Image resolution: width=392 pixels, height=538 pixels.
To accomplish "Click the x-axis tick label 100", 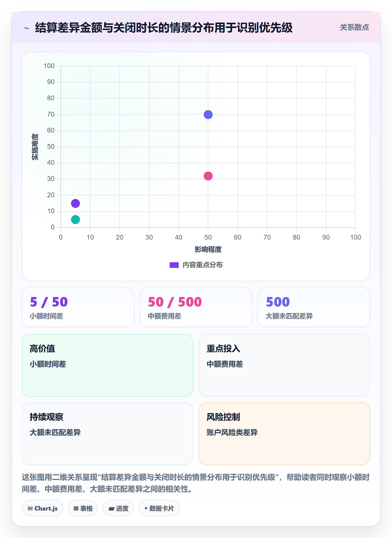I will click(x=356, y=237).
